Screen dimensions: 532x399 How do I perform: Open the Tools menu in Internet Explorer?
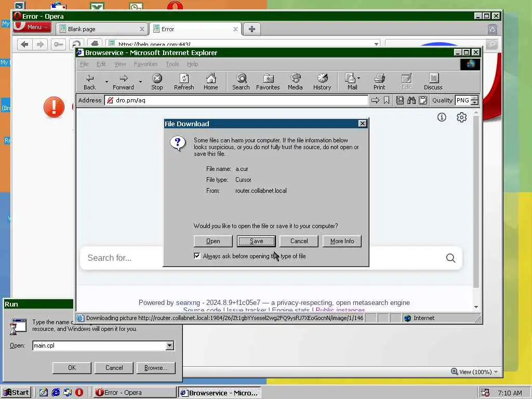pos(172,64)
